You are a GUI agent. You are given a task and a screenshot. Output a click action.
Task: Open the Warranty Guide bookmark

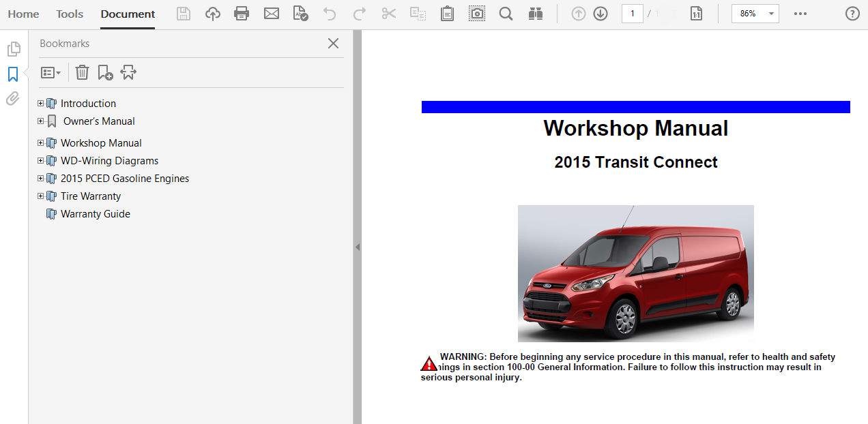pos(95,214)
